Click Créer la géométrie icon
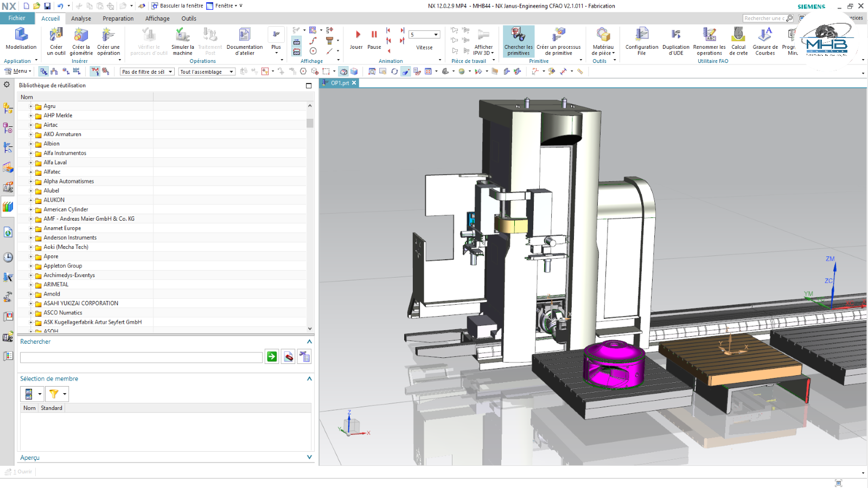 (81, 36)
